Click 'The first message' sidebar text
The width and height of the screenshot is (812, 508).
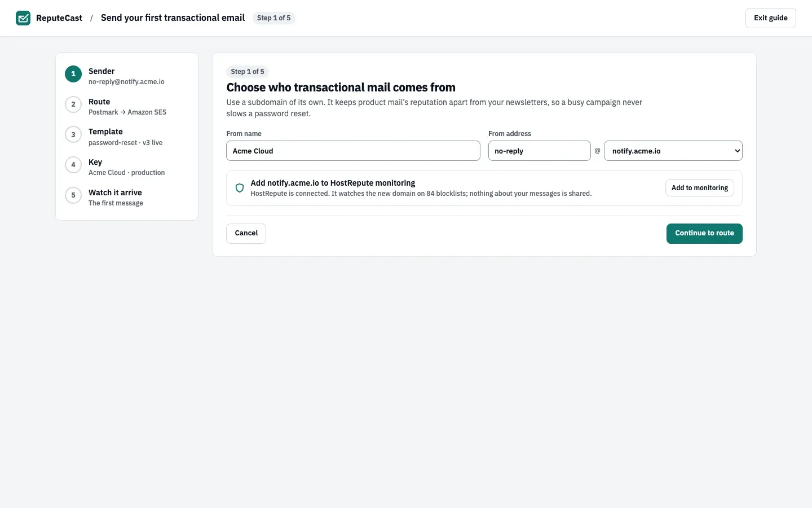click(116, 203)
